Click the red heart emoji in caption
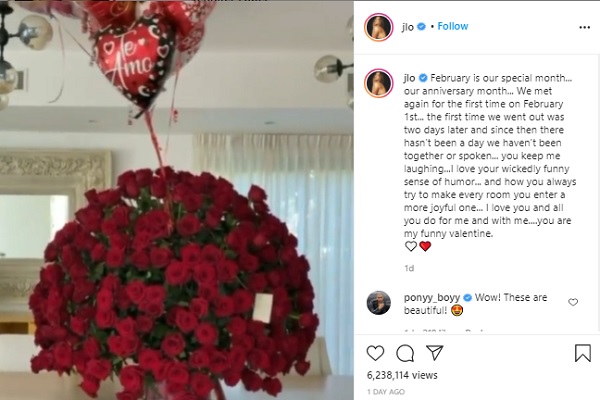This screenshot has width=600, height=400. (x=425, y=247)
